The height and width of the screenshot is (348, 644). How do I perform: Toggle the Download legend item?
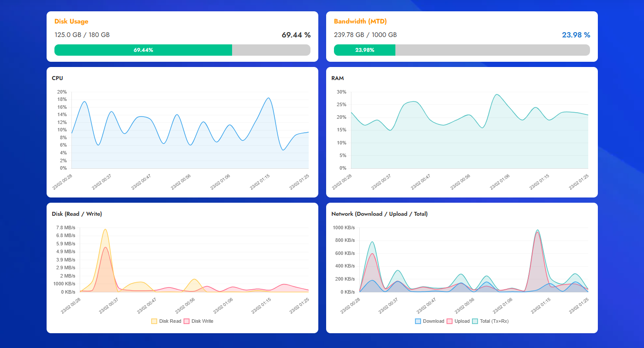point(429,321)
